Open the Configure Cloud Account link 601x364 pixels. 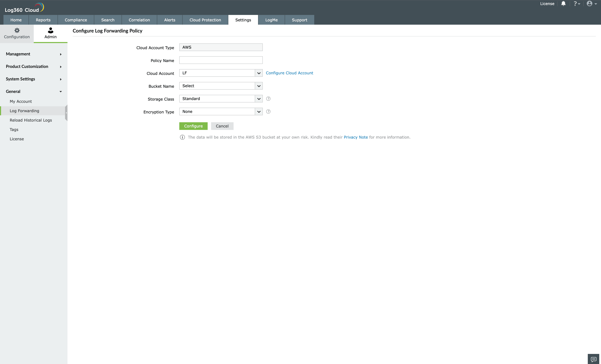pos(289,73)
